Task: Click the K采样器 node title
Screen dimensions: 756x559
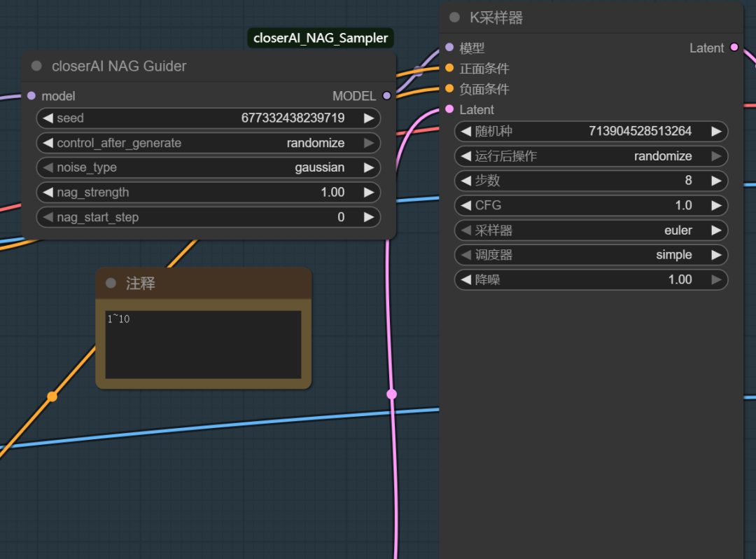Action: [x=496, y=18]
